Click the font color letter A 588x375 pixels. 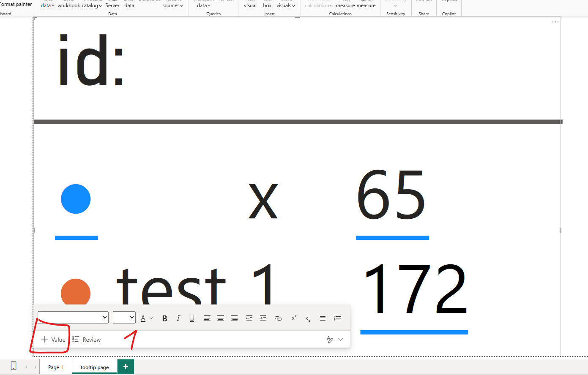(x=143, y=318)
